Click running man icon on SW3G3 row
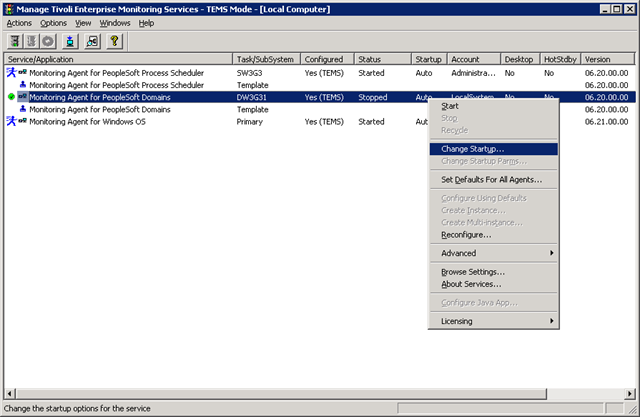Viewport: 640px width, 417px height. coord(11,73)
